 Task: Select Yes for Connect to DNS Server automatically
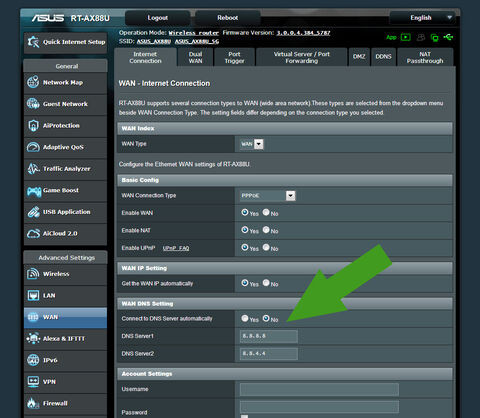tap(245, 318)
